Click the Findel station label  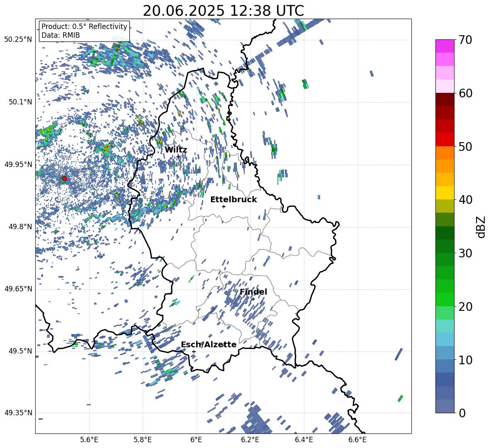[x=253, y=292]
